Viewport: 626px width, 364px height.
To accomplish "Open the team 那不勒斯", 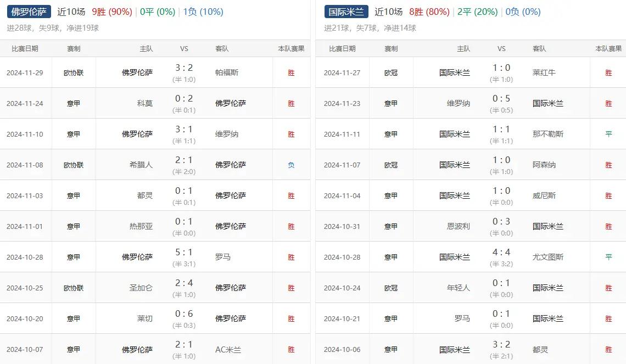I will (x=548, y=134).
